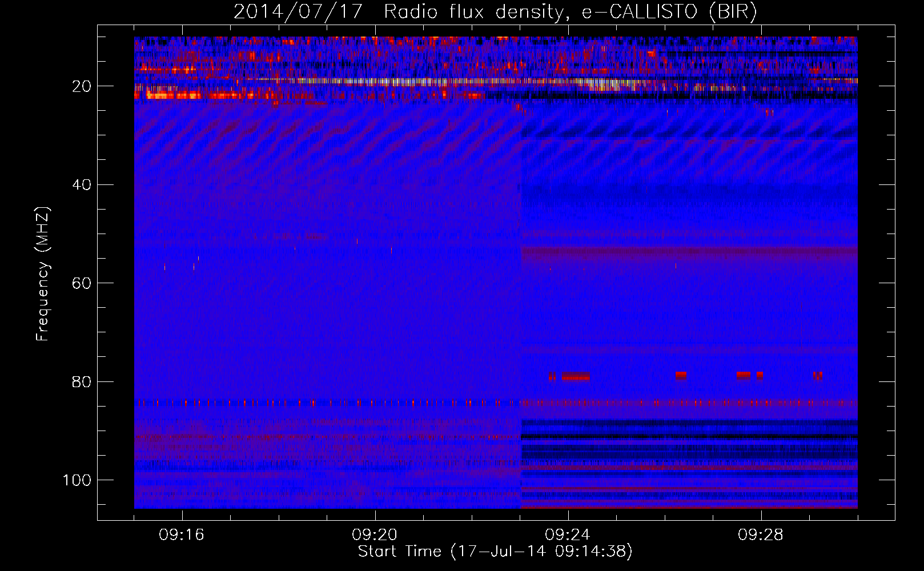Click the 09:16 time tick label

tap(182, 535)
